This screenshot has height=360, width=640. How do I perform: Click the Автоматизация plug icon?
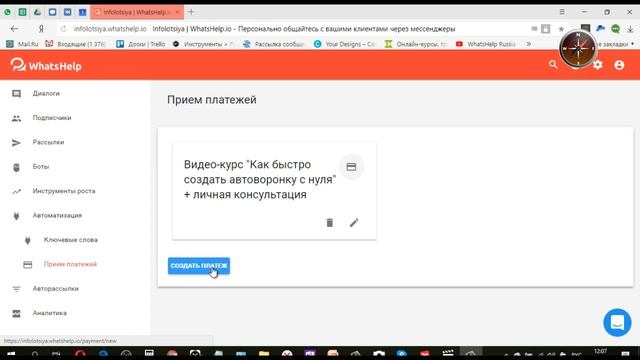16,216
